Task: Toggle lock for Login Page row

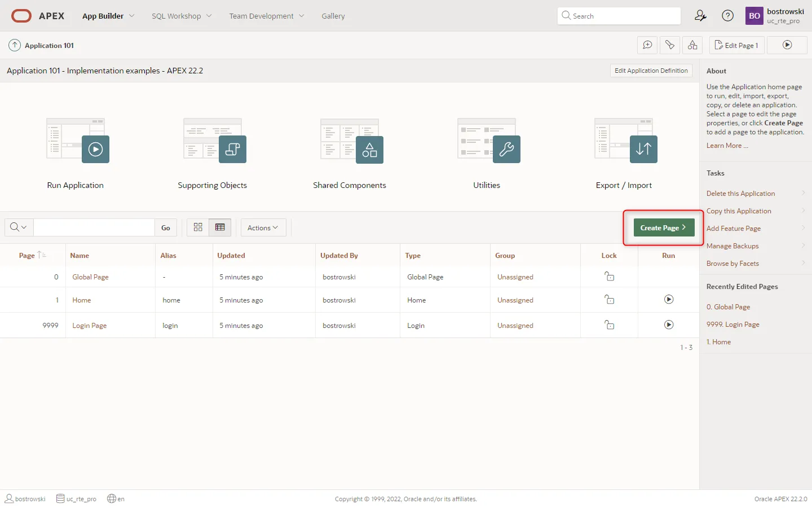Action: click(609, 325)
